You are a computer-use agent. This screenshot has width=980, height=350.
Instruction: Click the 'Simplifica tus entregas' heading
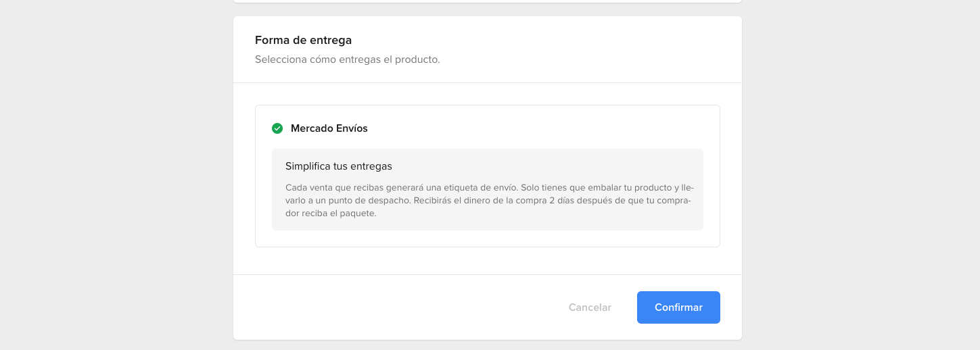point(339,166)
